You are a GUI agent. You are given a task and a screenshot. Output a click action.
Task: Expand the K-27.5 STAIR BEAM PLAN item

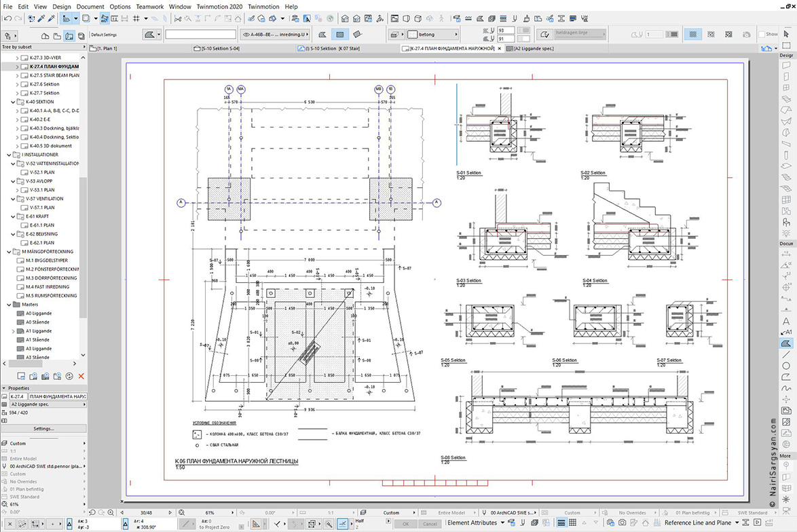point(17,75)
